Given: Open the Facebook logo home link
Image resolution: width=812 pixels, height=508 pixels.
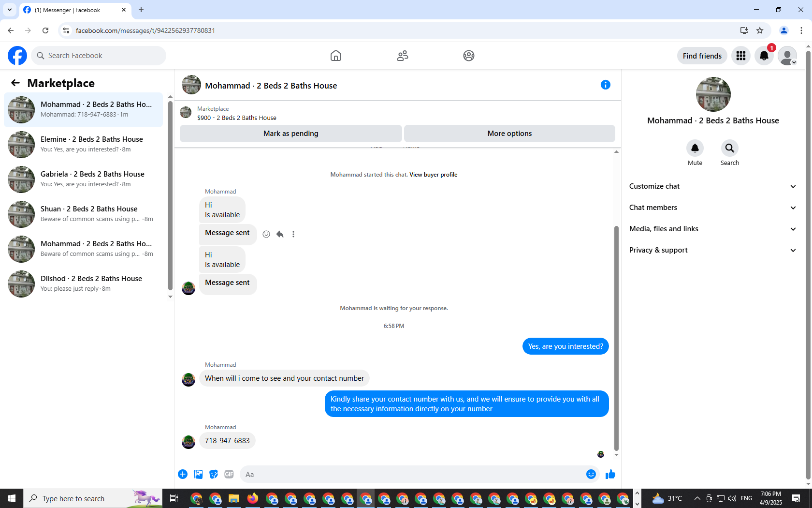Looking at the screenshot, I should coord(17,56).
